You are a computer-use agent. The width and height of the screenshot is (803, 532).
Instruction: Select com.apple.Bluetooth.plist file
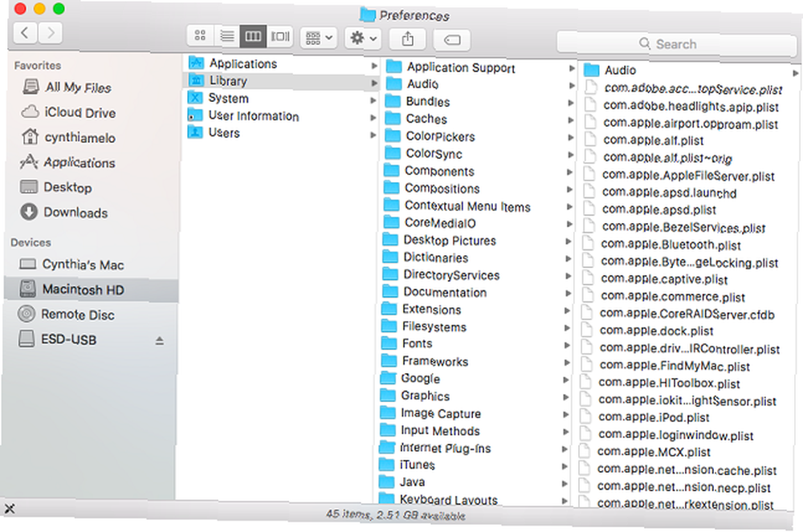662,245
